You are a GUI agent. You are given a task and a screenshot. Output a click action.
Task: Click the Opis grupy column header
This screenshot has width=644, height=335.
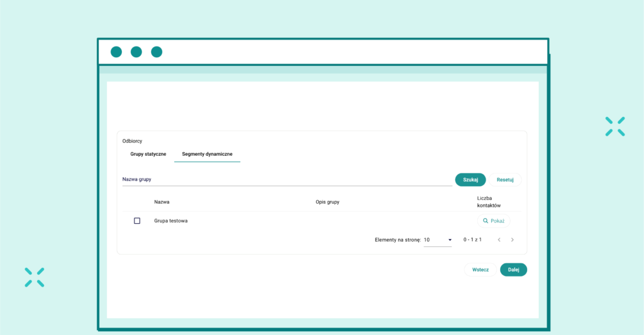click(328, 202)
